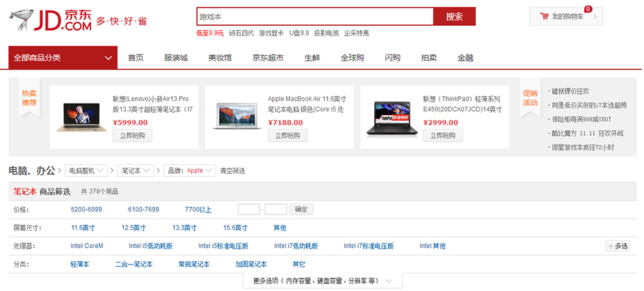Image resolution: width=644 pixels, height=291 pixels.
Task: Expand 更多选项 additional filter options
Action: click(x=321, y=281)
